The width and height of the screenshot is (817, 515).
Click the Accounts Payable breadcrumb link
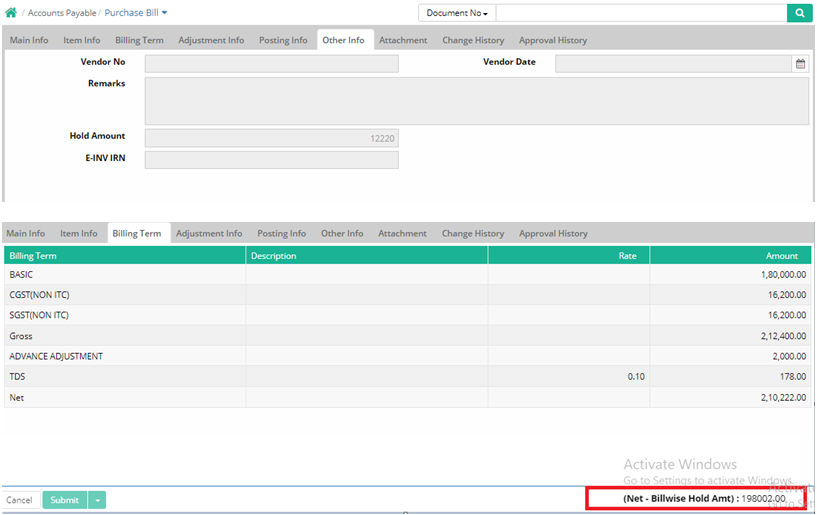(62, 13)
